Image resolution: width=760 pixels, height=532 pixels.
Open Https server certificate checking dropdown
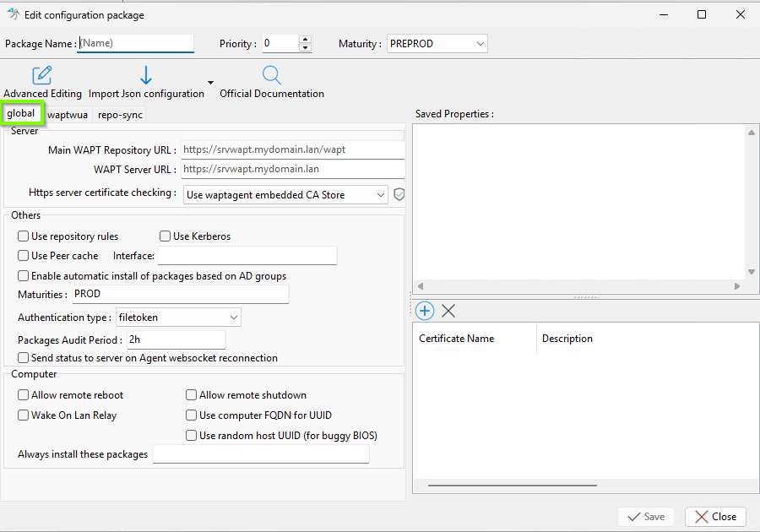coord(285,195)
